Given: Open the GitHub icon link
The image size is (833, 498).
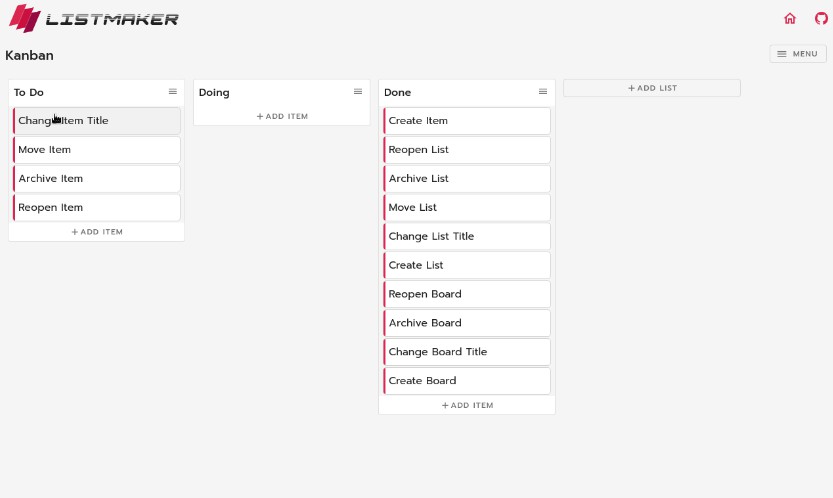Looking at the screenshot, I should click(821, 18).
